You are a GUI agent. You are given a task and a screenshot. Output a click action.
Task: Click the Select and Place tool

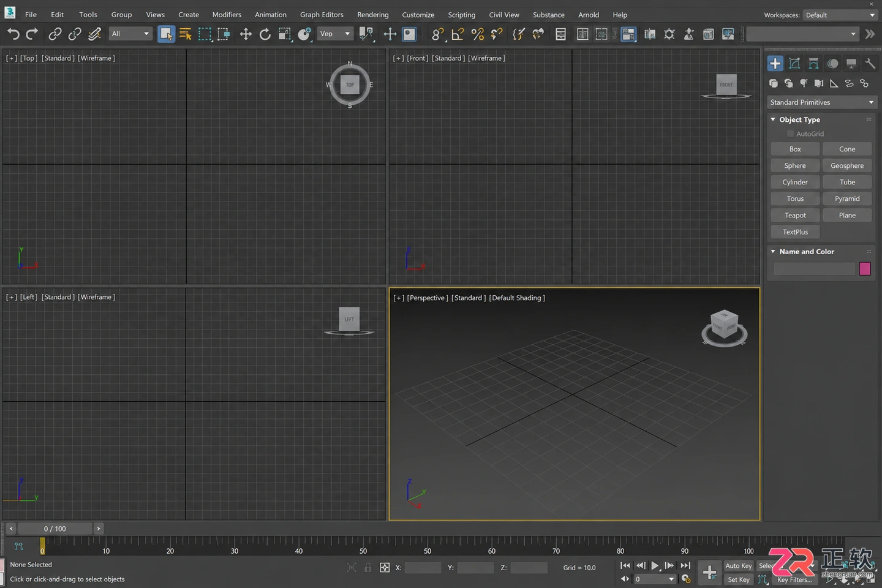[x=304, y=34]
